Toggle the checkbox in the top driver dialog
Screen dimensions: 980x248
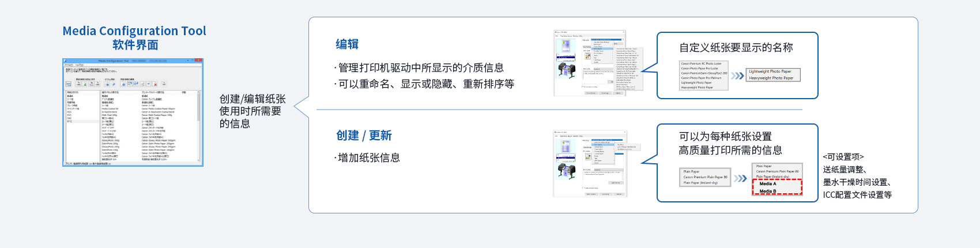click(583, 87)
